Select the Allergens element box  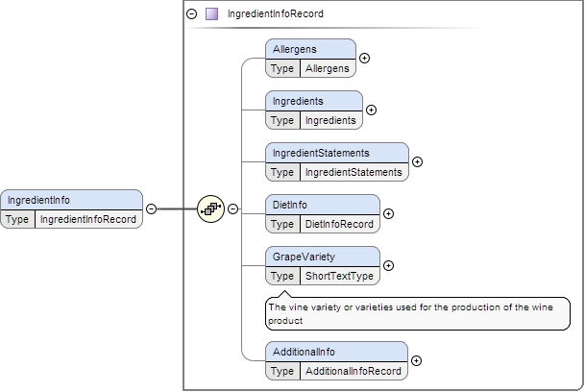(309, 49)
